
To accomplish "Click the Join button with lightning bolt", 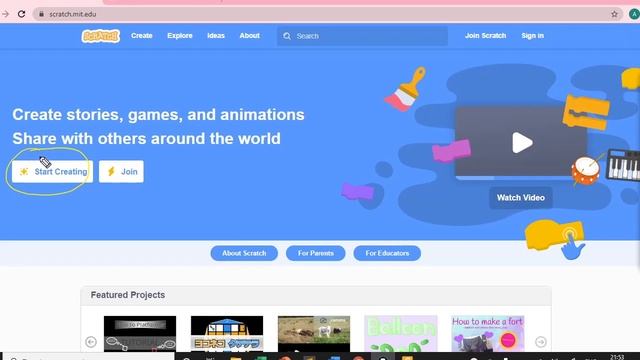I will [x=121, y=171].
